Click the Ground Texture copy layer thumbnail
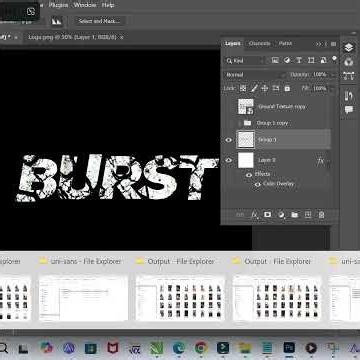Viewport: 360px width, 360px height. click(246, 107)
